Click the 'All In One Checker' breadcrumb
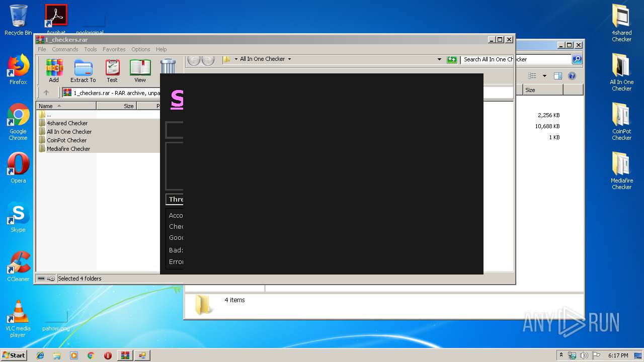The width and height of the screenshot is (644, 362). point(262,59)
